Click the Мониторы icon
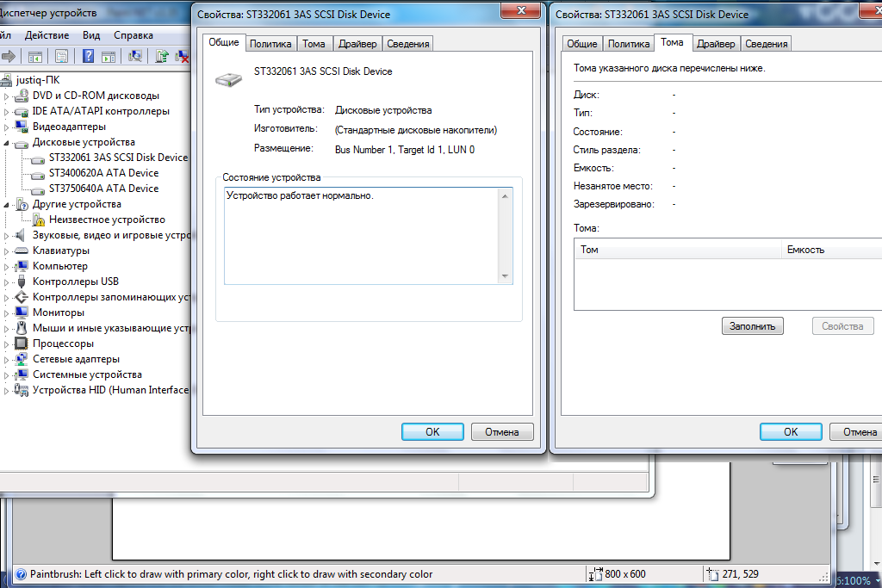Viewport: 882px width, 588px height. (x=22, y=313)
